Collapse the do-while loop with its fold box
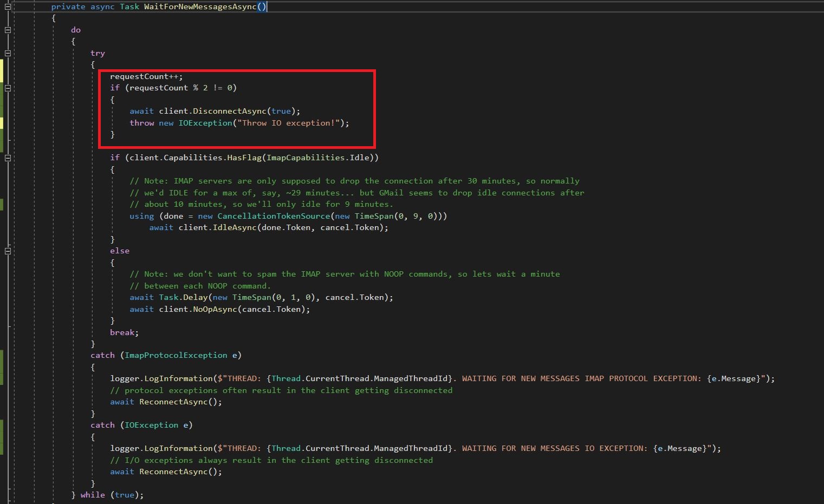The image size is (824, 504). [x=8, y=30]
